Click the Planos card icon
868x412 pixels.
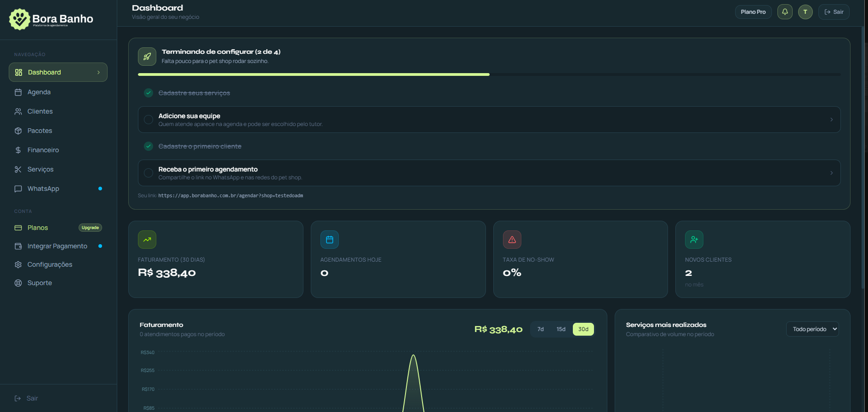pyautogui.click(x=18, y=228)
